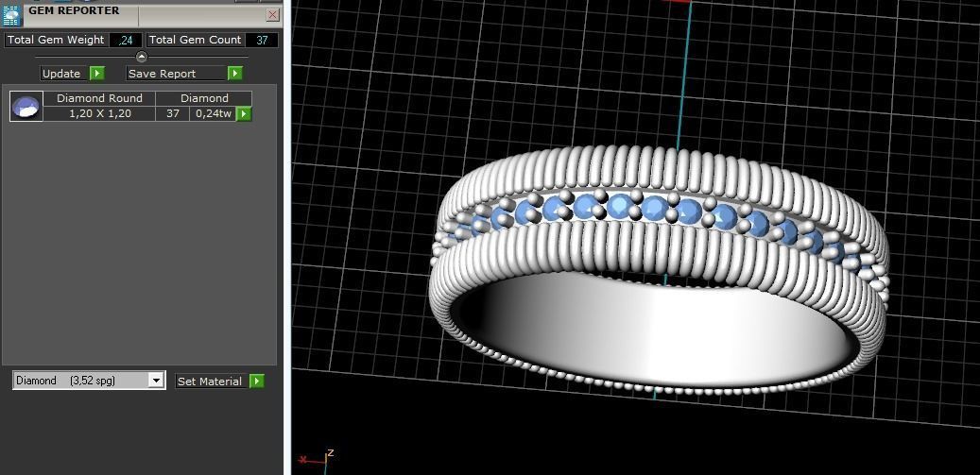This screenshot has width=980, height=475.
Task: Close the Gem Reporter panel
Action: [x=272, y=15]
